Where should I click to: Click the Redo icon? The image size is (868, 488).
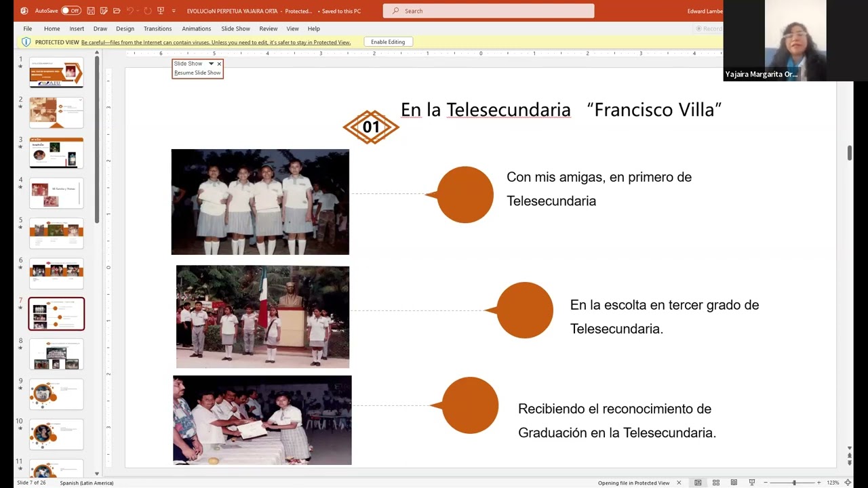[x=147, y=11]
